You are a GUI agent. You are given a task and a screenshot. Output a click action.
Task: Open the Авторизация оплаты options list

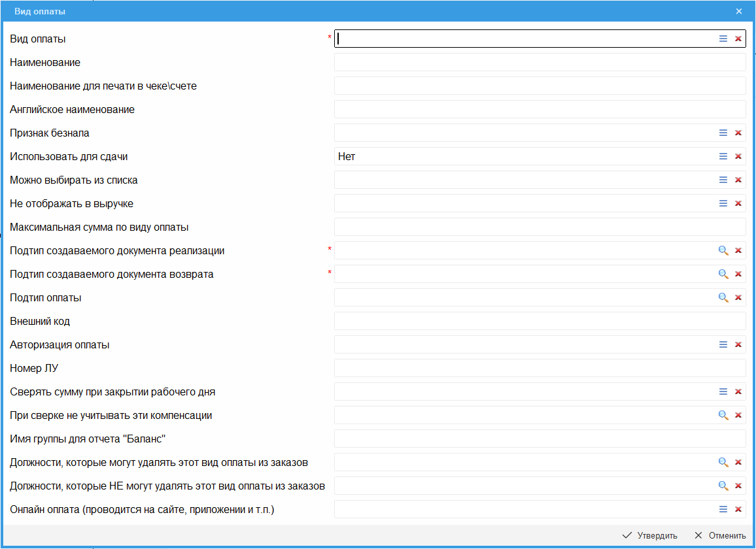pos(723,344)
